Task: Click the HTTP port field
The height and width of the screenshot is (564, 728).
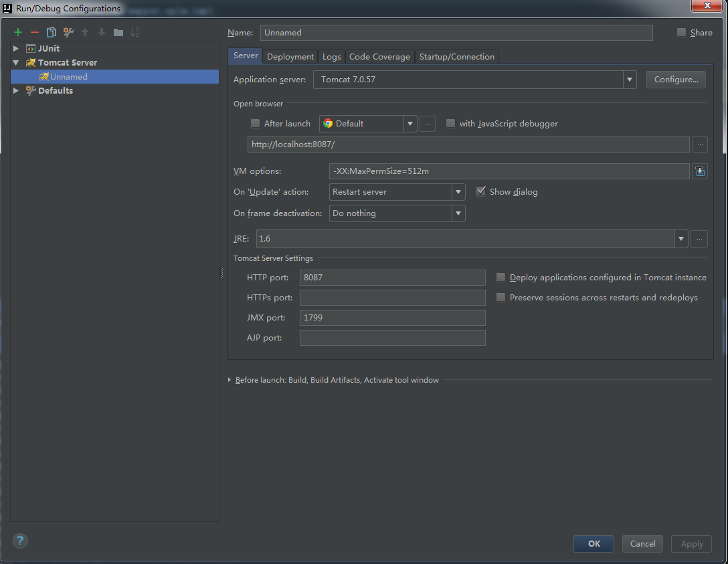Action: click(x=392, y=278)
